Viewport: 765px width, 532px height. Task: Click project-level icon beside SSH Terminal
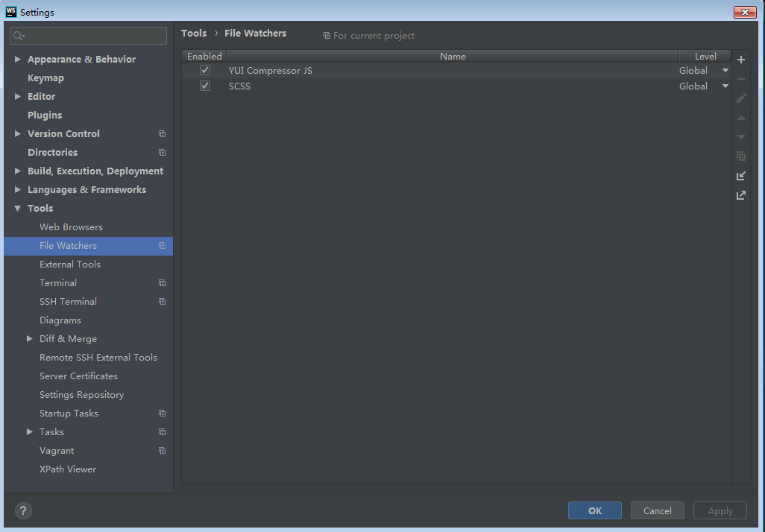pos(162,301)
